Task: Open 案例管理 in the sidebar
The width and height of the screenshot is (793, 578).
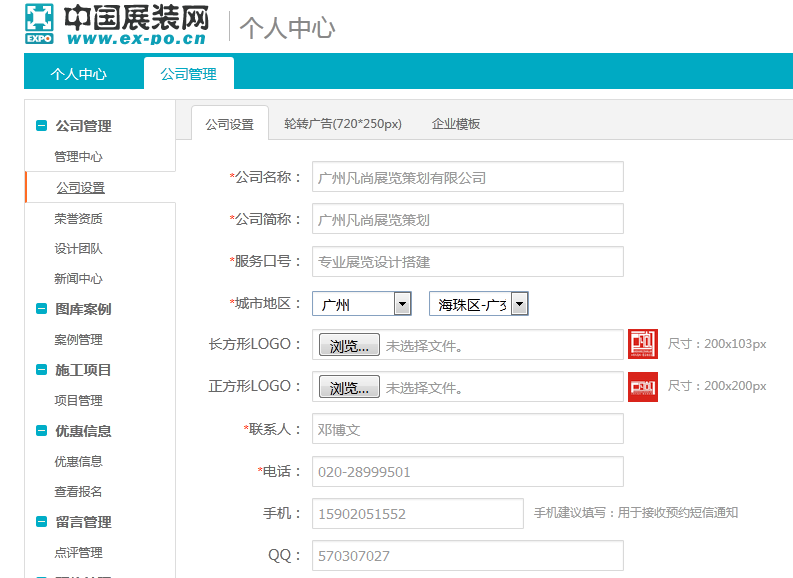Action: point(78,340)
